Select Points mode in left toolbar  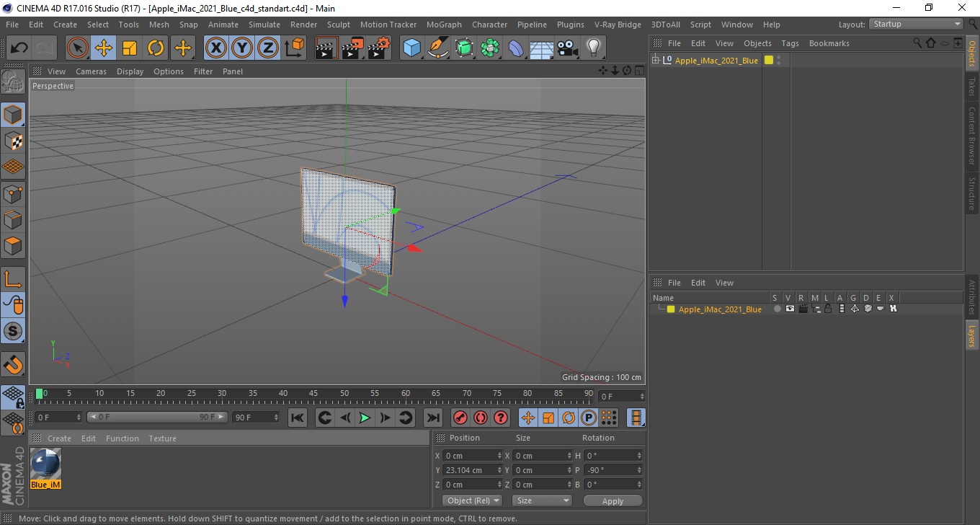coord(13,193)
